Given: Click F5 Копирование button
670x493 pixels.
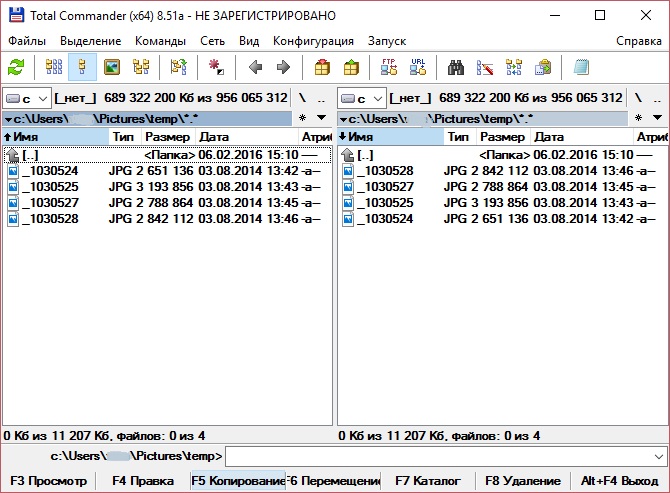Looking at the screenshot, I should click(238, 481).
